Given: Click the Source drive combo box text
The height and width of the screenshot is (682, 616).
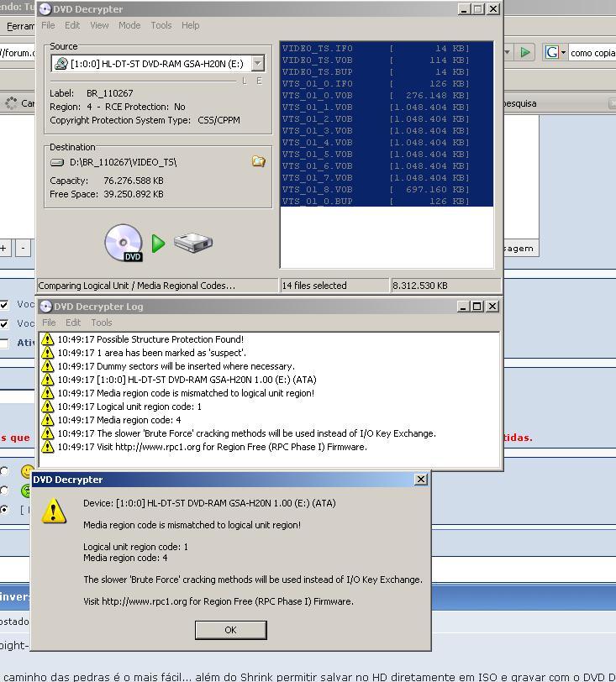Looking at the screenshot, I should click(x=156, y=64).
